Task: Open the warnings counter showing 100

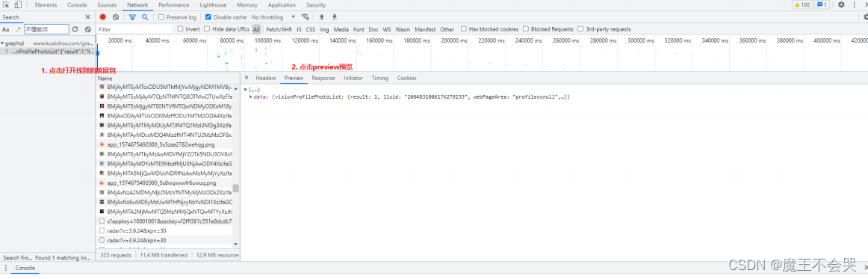Action: [x=802, y=5]
